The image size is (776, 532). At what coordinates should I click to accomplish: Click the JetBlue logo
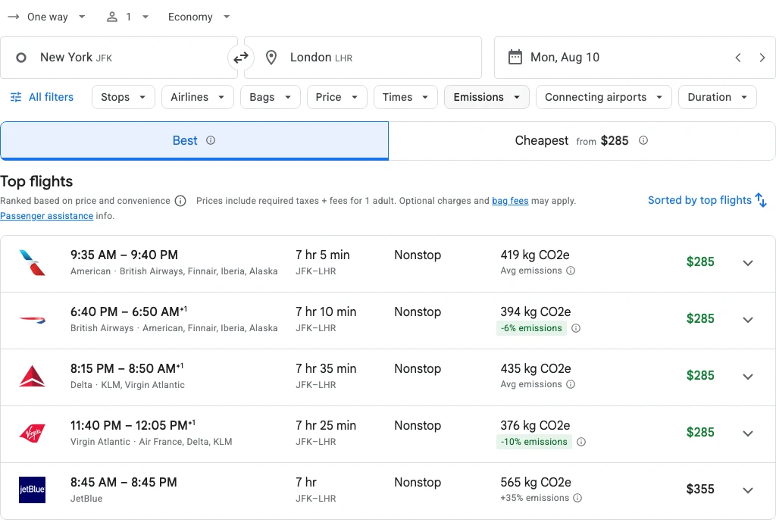point(32,490)
